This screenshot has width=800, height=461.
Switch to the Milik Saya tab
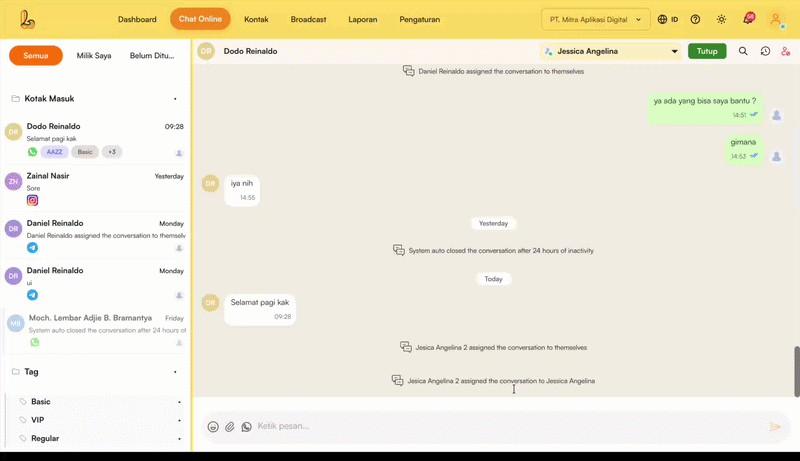click(94, 56)
